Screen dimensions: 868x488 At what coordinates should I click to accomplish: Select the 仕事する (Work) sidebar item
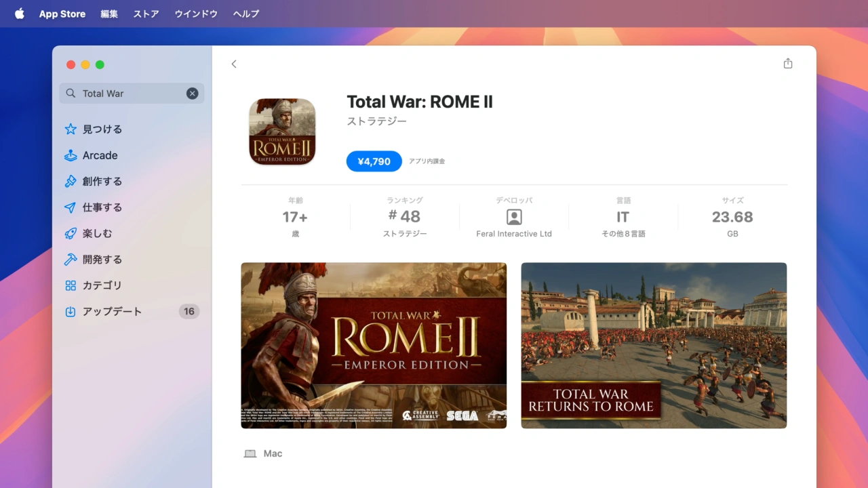click(x=102, y=207)
